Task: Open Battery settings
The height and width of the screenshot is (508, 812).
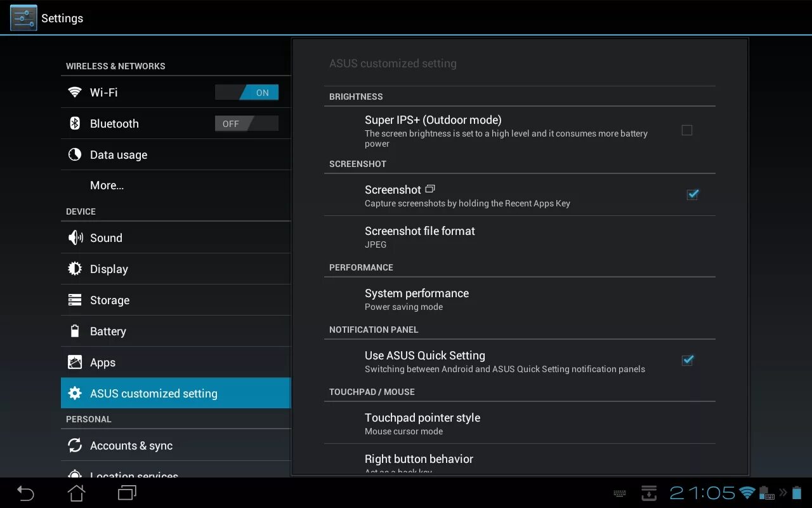Action: click(x=176, y=331)
